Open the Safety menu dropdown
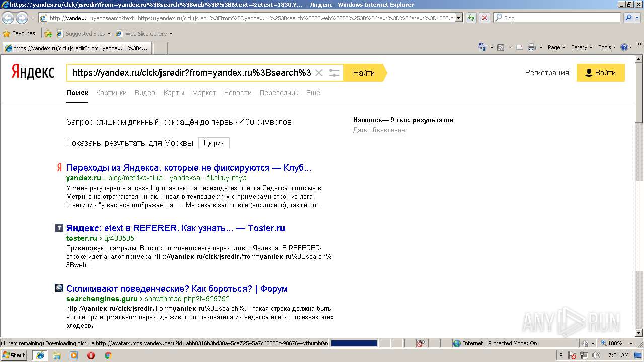 pos(582,47)
